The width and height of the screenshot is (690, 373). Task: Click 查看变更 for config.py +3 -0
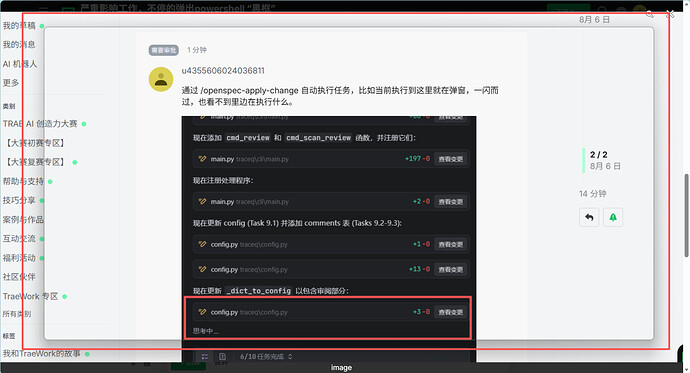click(x=451, y=312)
